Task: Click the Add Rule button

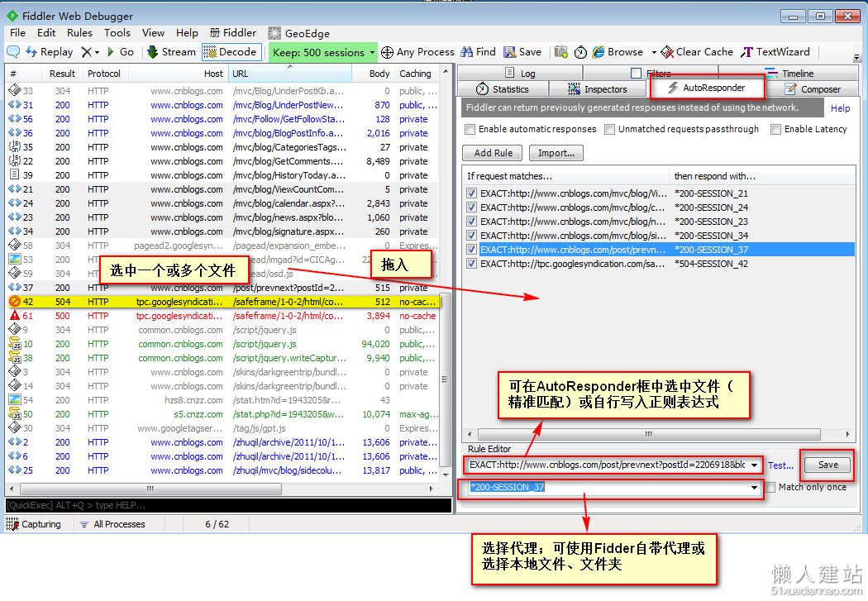Action: (x=493, y=153)
